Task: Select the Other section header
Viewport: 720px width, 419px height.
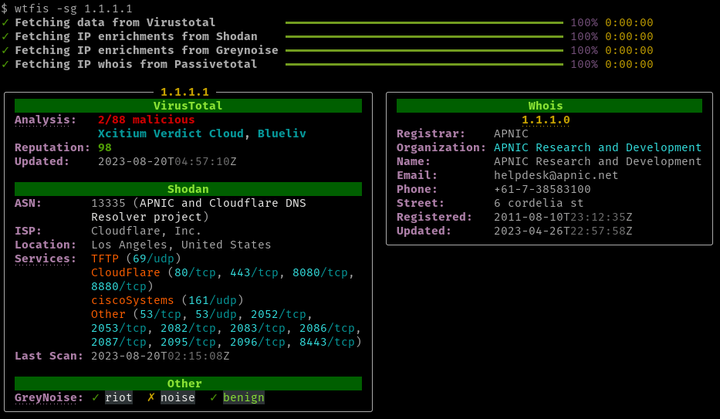Action: click(188, 383)
